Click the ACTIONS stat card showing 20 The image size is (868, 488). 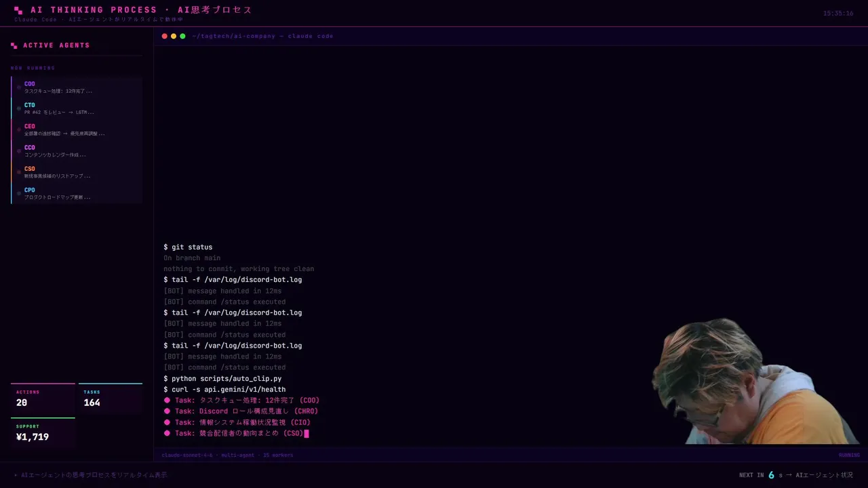coord(43,399)
